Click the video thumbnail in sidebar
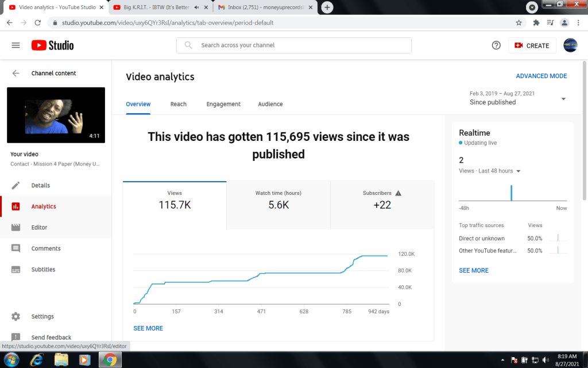The image size is (588, 368). 56,115
